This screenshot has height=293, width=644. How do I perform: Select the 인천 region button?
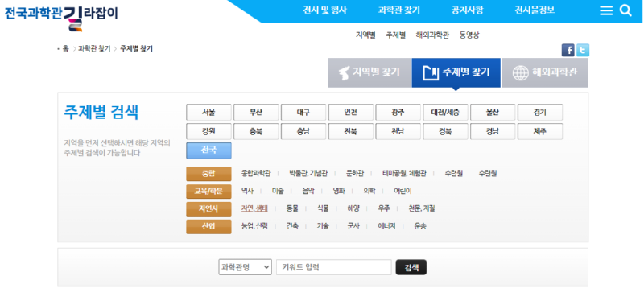[x=351, y=112]
